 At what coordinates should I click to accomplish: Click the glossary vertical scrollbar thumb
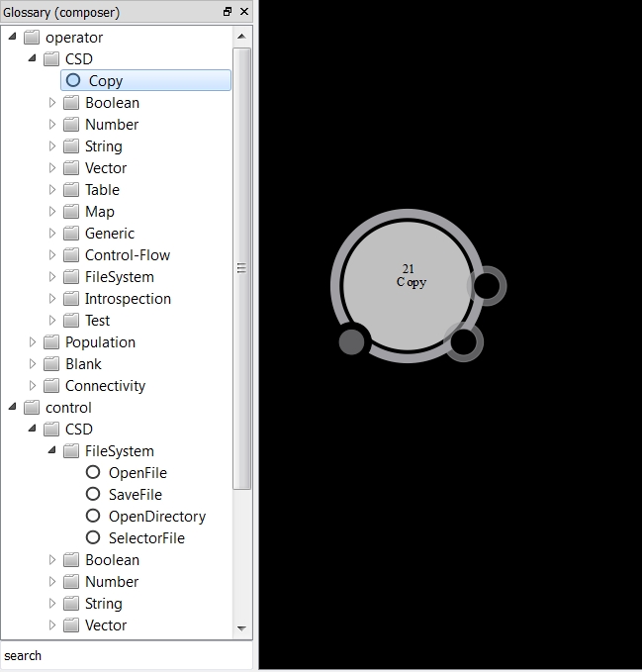241,268
